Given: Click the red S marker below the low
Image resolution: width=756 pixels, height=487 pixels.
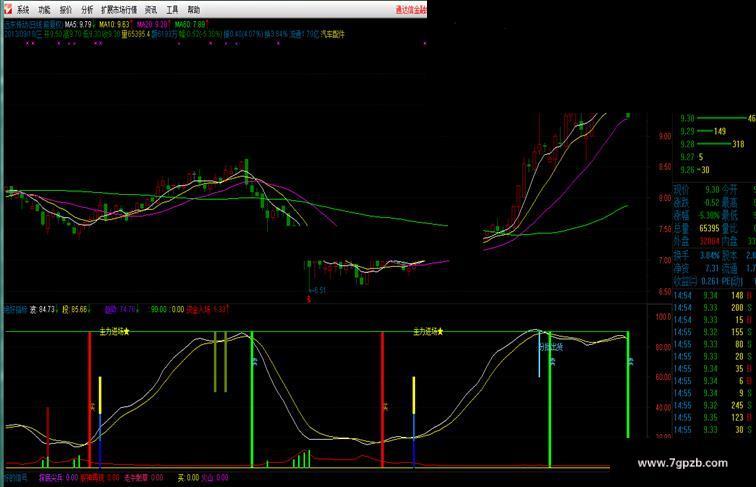Looking at the screenshot, I should (x=309, y=299).
